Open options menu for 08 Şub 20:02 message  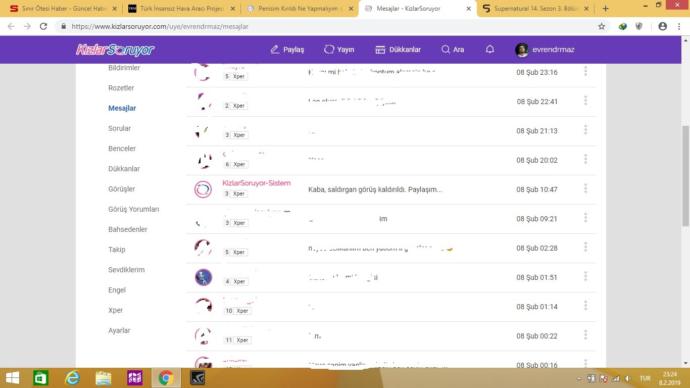tap(585, 159)
